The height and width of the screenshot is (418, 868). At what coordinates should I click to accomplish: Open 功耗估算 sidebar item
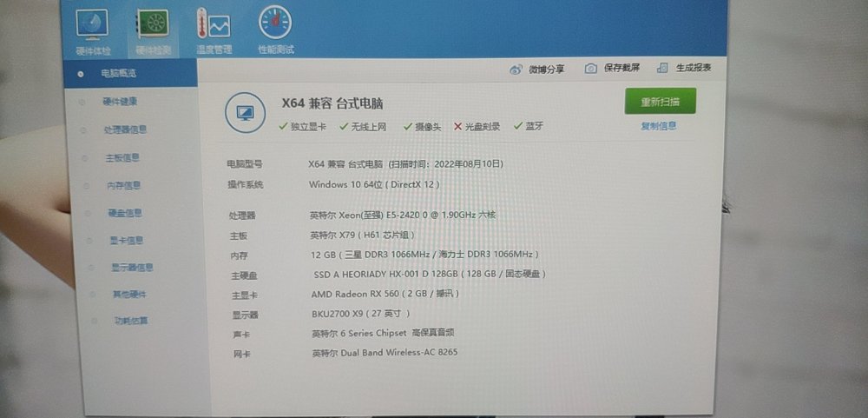[131, 321]
